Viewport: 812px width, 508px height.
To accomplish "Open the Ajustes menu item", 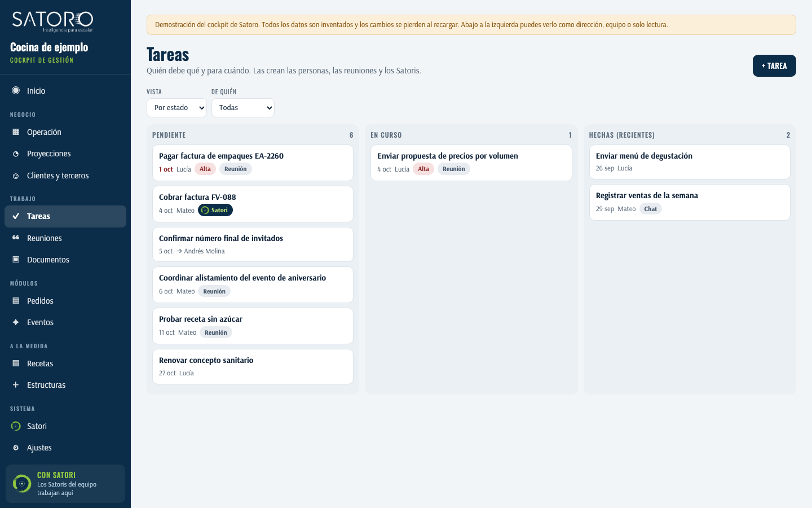I will pos(65,448).
